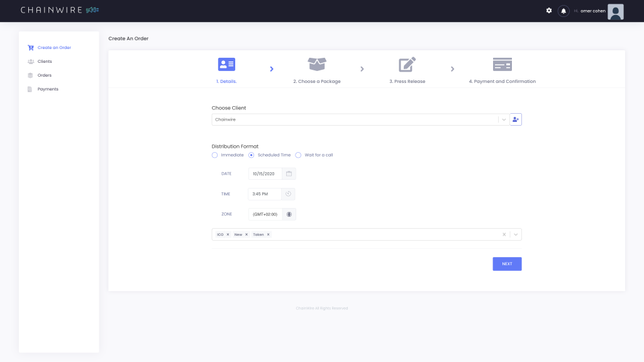
Task: Go to Orders in the sidebar
Action: 44,75
